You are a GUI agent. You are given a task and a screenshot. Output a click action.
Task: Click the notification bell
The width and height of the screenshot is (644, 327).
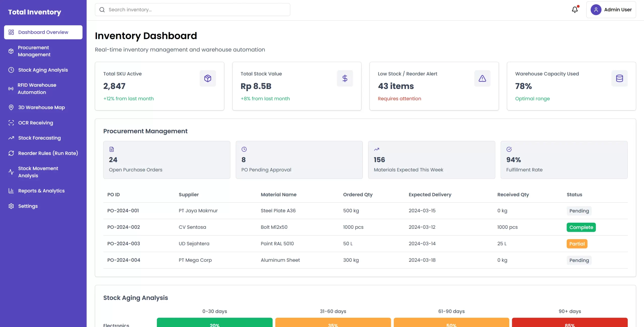tap(575, 10)
